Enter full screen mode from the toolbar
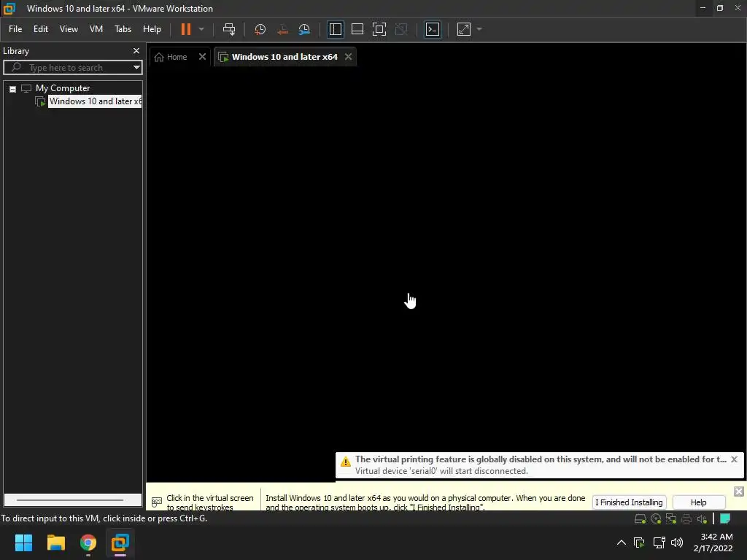Image resolution: width=747 pixels, height=560 pixels. click(x=379, y=29)
